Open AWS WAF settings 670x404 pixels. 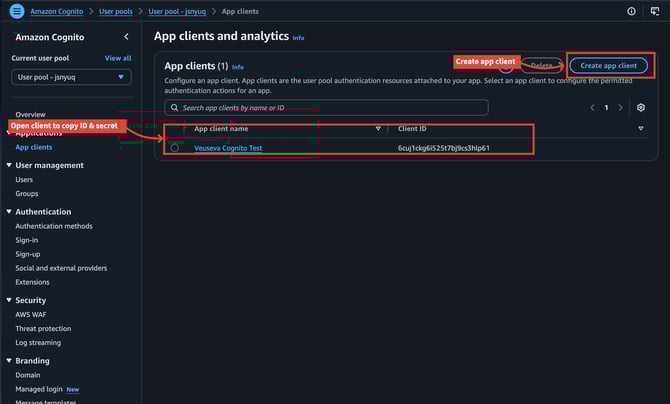(x=31, y=315)
